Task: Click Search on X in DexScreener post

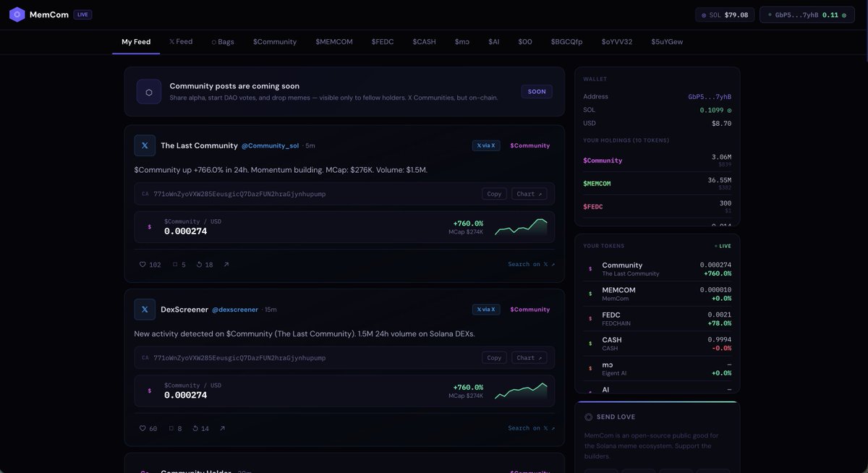Action: pyautogui.click(x=532, y=428)
